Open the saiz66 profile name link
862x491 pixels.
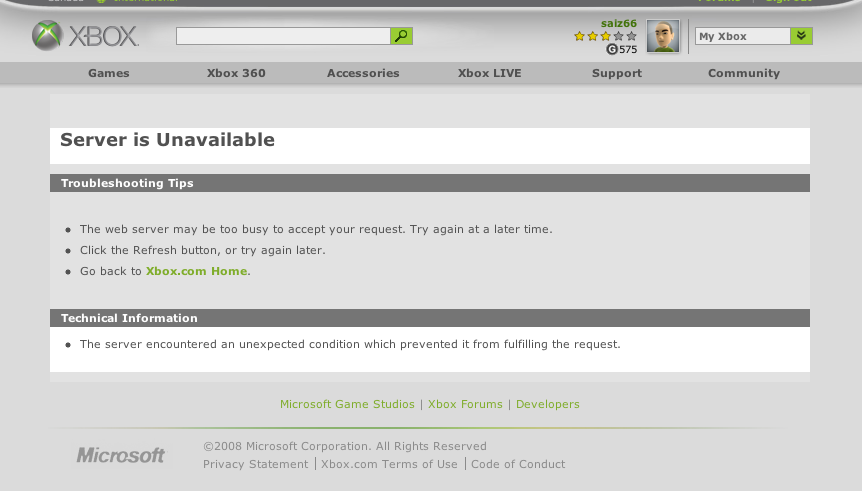[x=618, y=23]
